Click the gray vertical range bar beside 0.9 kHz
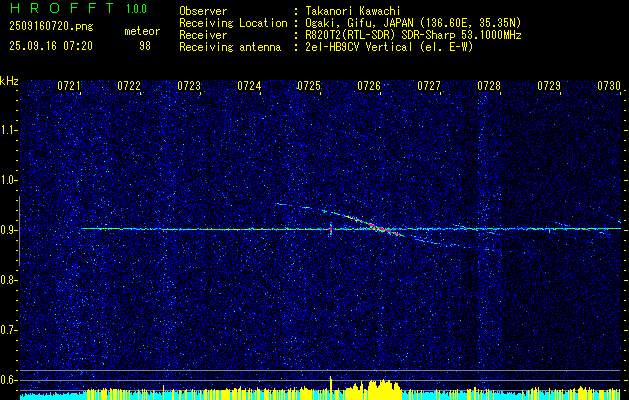Viewport: 629px width, 400px height. pos(19,231)
